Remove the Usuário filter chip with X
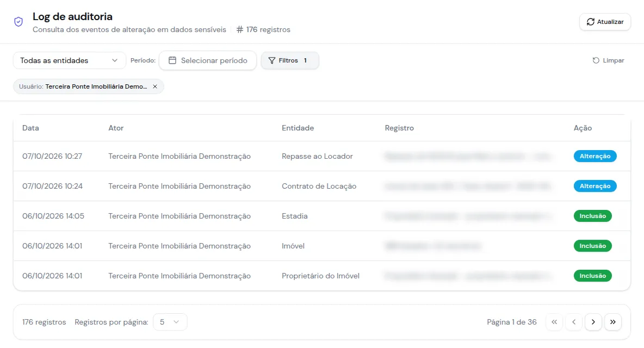The image size is (644, 348). click(155, 86)
